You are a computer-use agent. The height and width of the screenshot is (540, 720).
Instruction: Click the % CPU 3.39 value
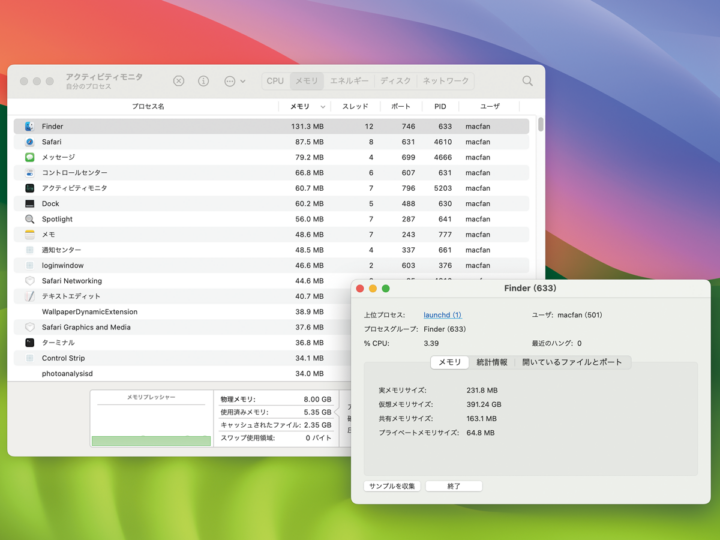point(431,343)
